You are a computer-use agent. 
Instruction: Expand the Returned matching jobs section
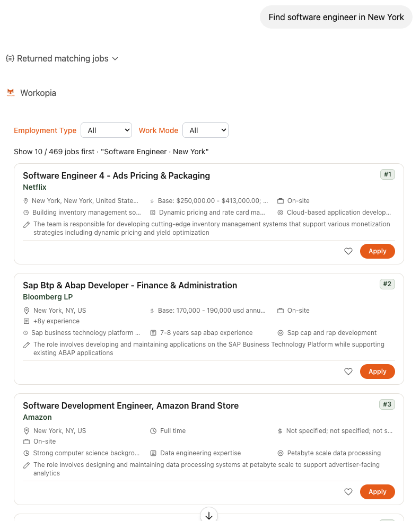[x=62, y=58]
